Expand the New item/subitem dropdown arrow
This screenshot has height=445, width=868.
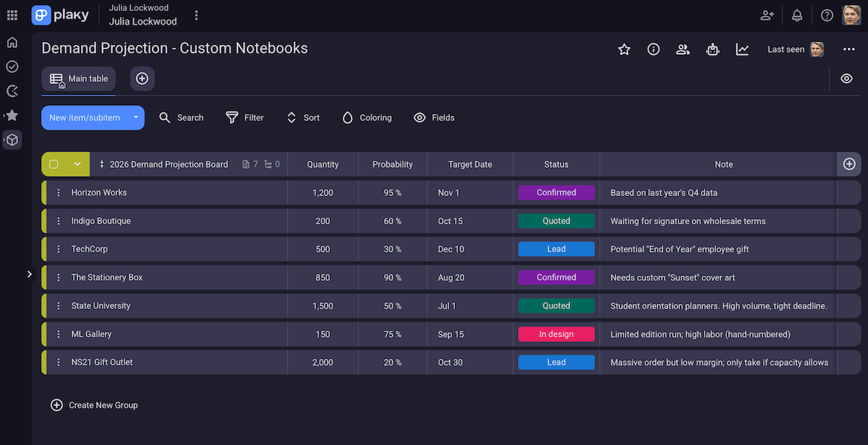(135, 117)
